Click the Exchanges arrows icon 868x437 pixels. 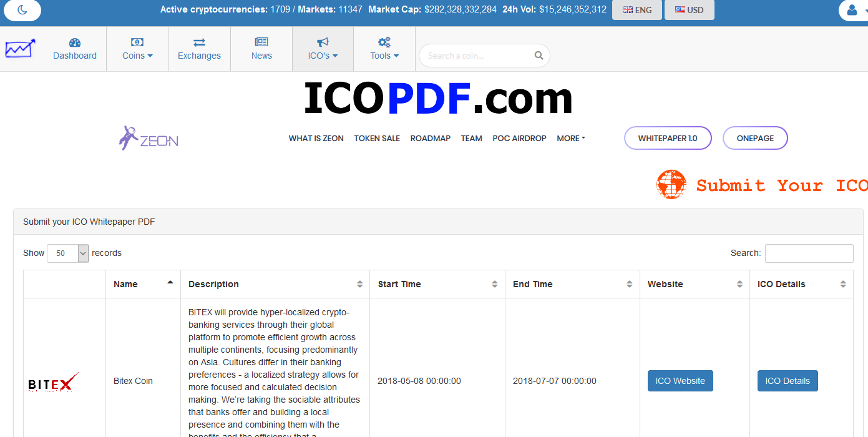point(199,42)
